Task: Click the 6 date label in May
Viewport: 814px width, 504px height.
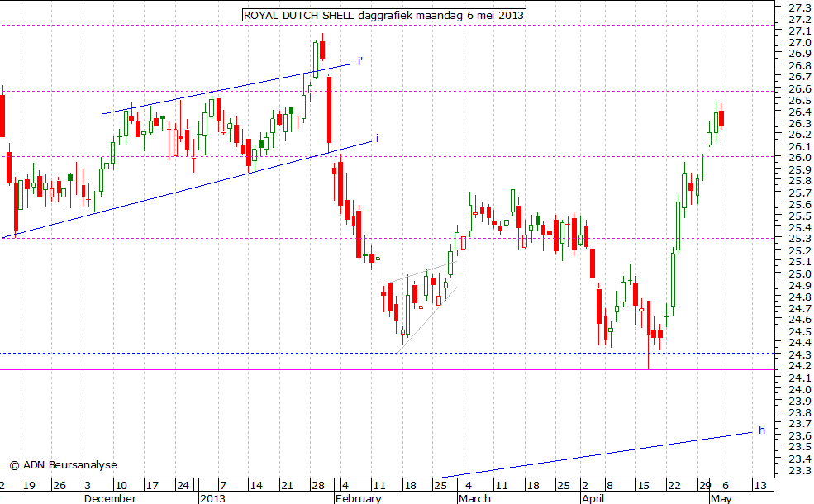Action: (726, 486)
